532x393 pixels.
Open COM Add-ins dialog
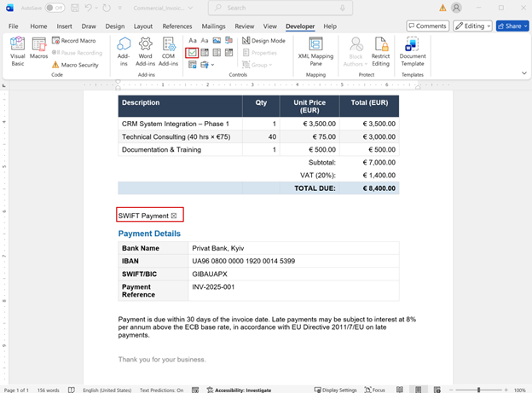click(x=168, y=51)
